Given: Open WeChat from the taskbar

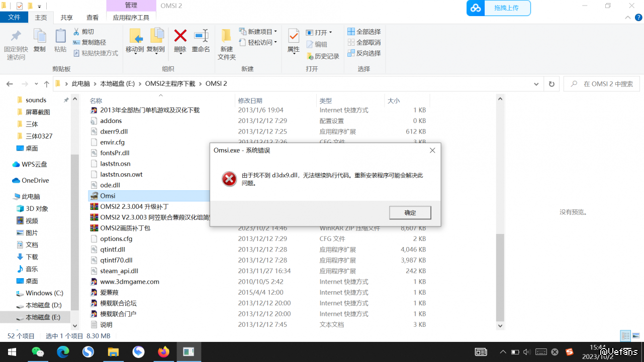Looking at the screenshot, I should pos(38,352).
